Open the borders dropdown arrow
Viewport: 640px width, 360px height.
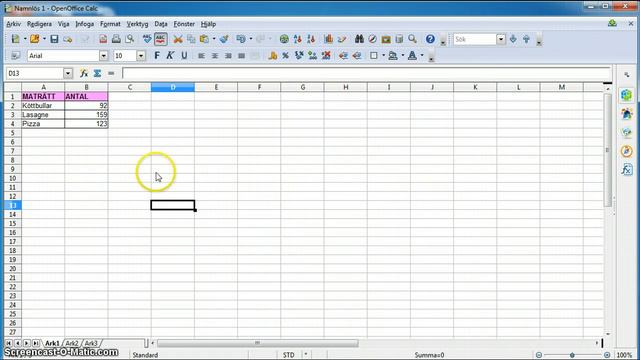click(x=383, y=56)
